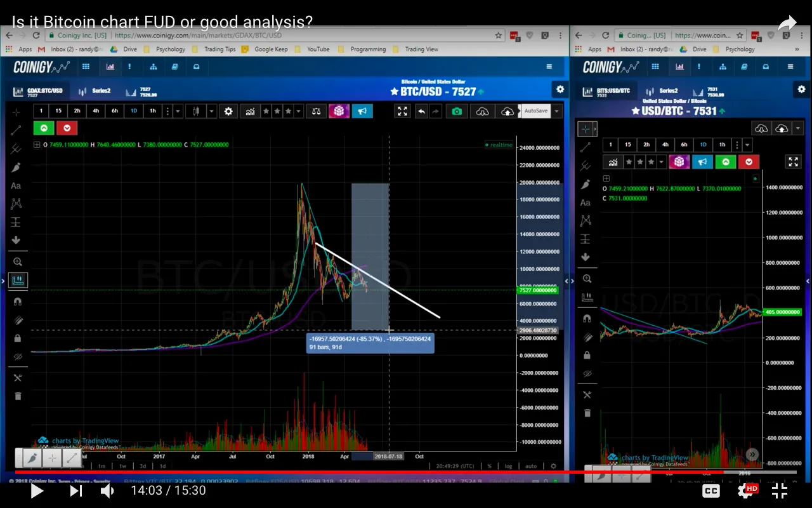Open chart settings gear in left chart toolbar
Screen dimensions: 812x508
pos(228,111)
